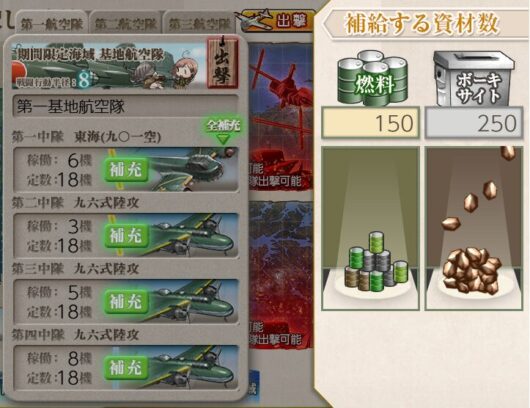Click 補充 for third squadron
The image size is (530, 408).
pos(125,301)
